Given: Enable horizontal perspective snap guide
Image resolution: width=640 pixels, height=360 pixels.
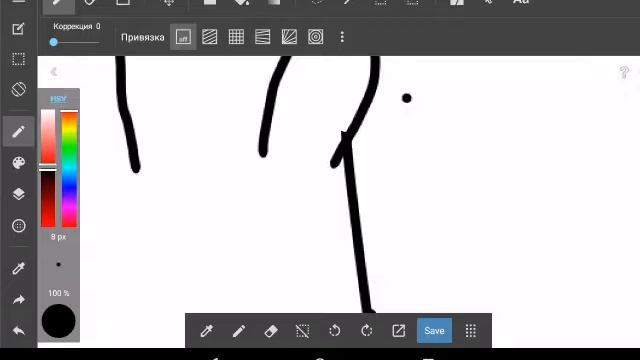Looking at the screenshot, I should coord(262,37).
